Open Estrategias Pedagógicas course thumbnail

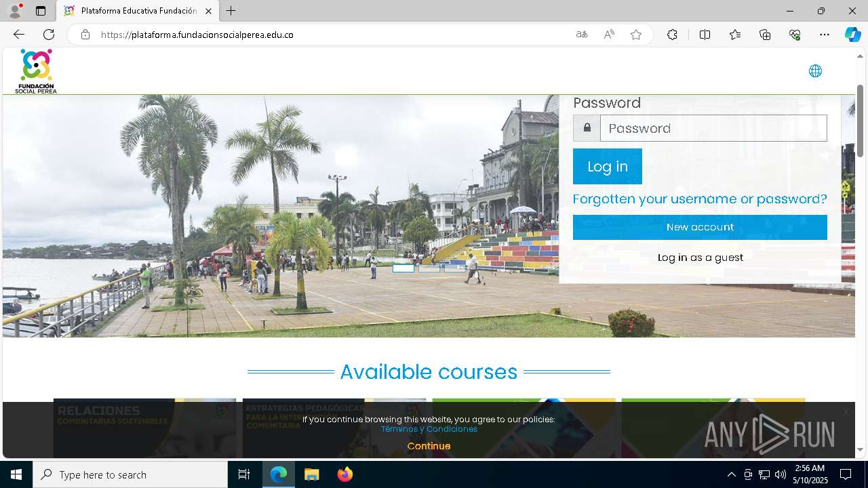334,428
